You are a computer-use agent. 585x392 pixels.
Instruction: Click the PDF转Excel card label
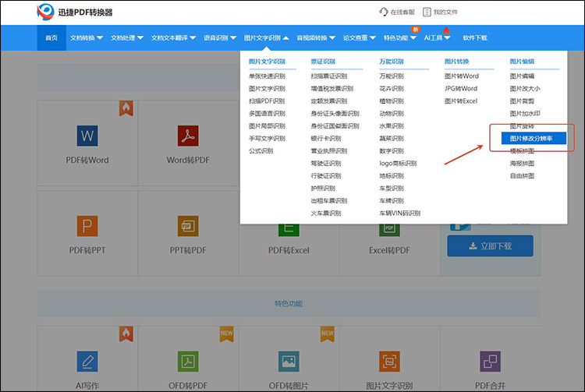(289, 250)
